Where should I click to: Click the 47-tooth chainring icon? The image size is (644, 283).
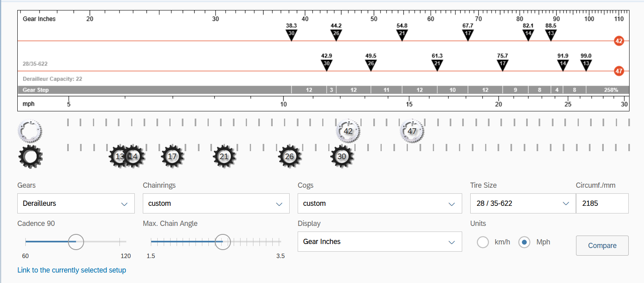coord(412,131)
